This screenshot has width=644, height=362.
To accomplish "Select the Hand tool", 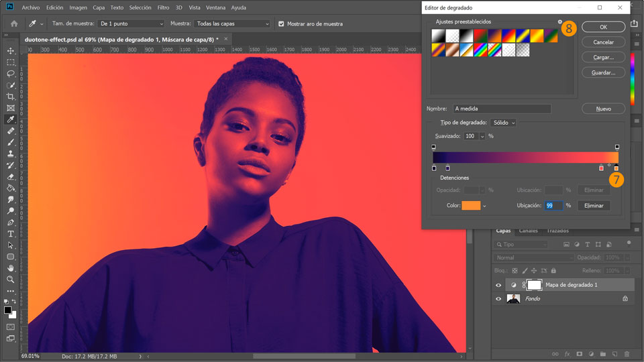I will point(11,268).
